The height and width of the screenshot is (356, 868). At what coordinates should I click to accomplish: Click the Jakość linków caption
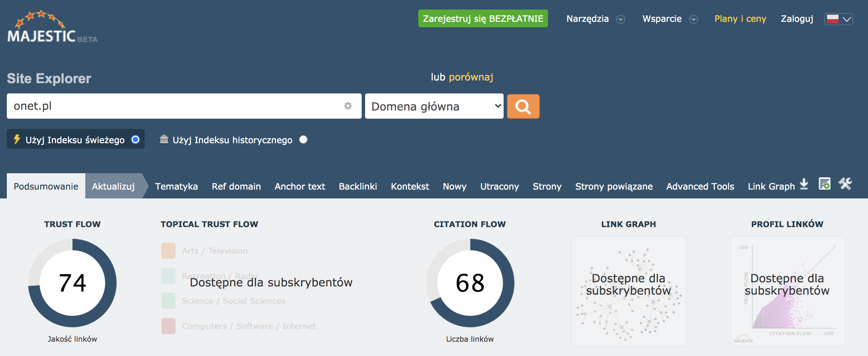[x=72, y=339]
